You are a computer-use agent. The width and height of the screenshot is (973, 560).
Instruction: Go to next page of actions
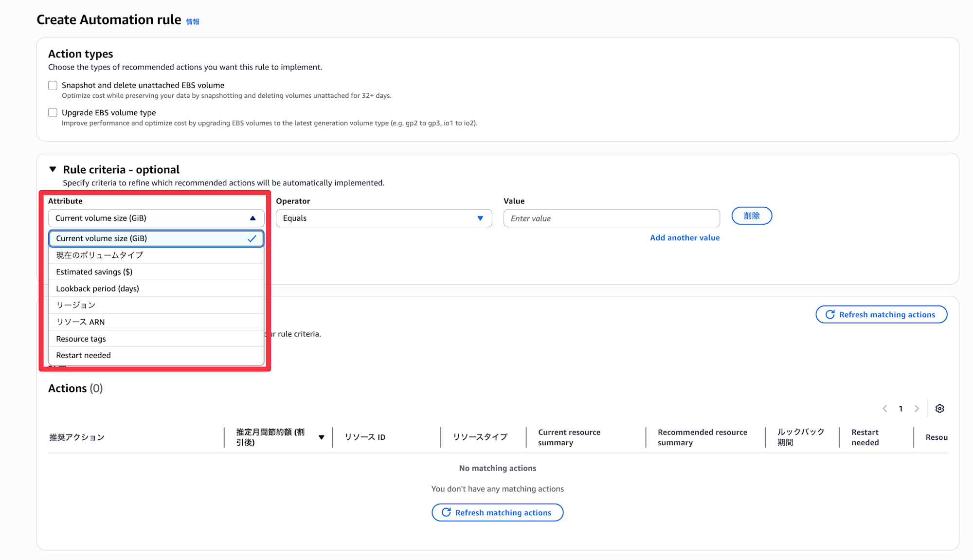click(x=917, y=409)
